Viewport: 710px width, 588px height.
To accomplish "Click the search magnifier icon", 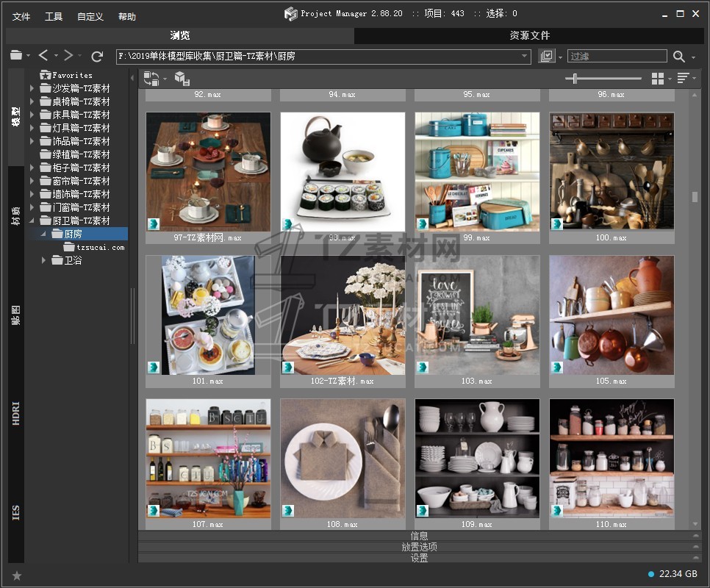I will 678,56.
